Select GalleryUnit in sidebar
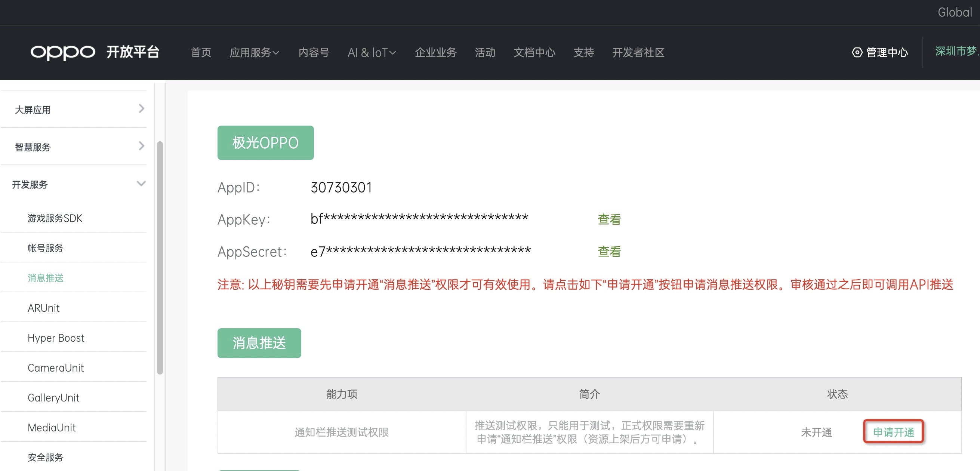The height and width of the screenshot is (471, 980). 53,398
